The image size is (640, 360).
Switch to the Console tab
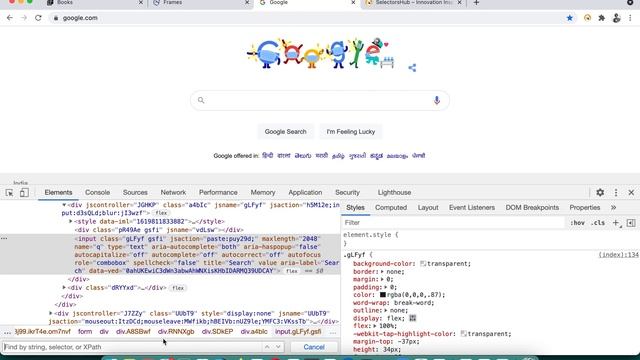point(97,192)
